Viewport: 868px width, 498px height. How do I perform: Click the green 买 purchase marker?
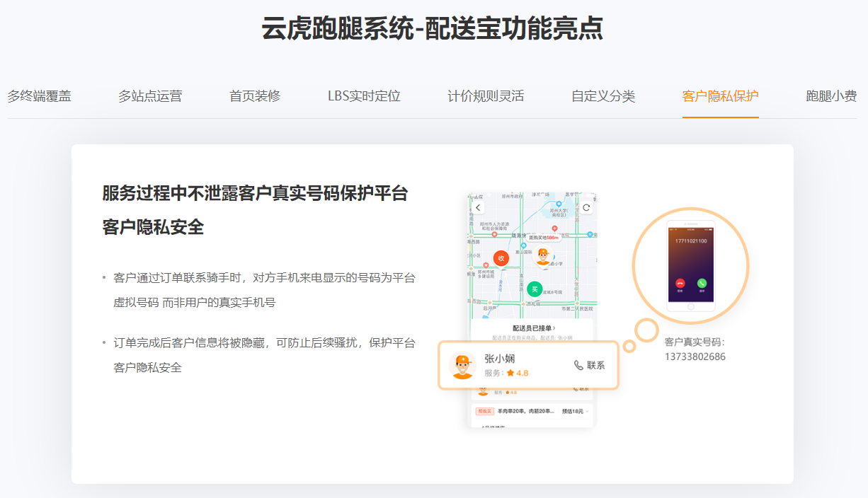[x=535, y=289]
